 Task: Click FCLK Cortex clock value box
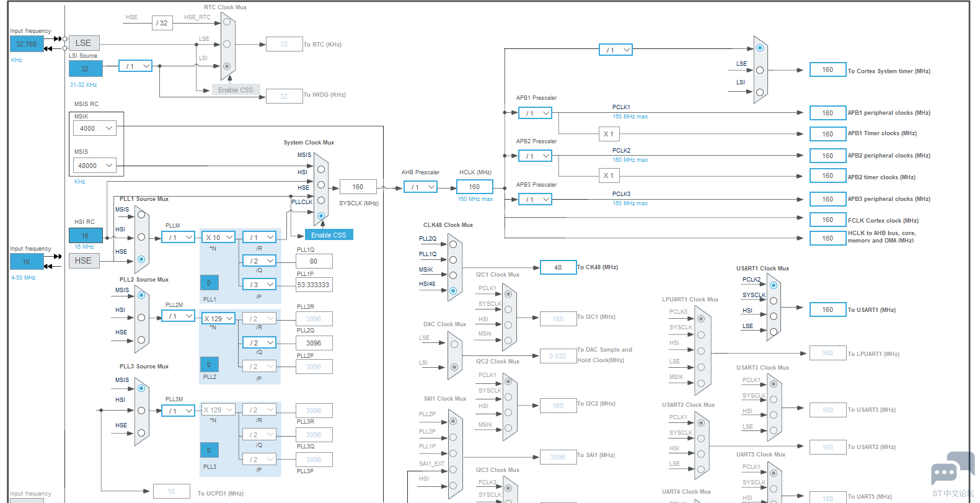(828, 220)
